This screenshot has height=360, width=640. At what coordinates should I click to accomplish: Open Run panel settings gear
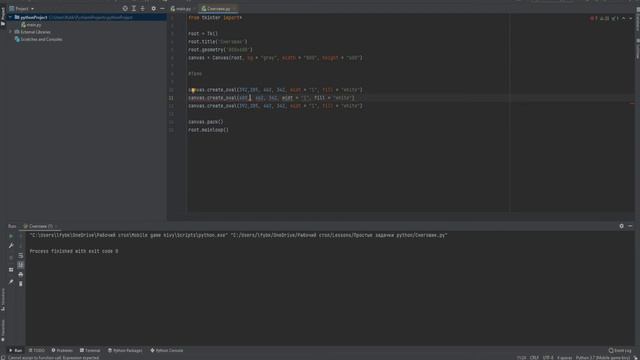pos(621,226)
